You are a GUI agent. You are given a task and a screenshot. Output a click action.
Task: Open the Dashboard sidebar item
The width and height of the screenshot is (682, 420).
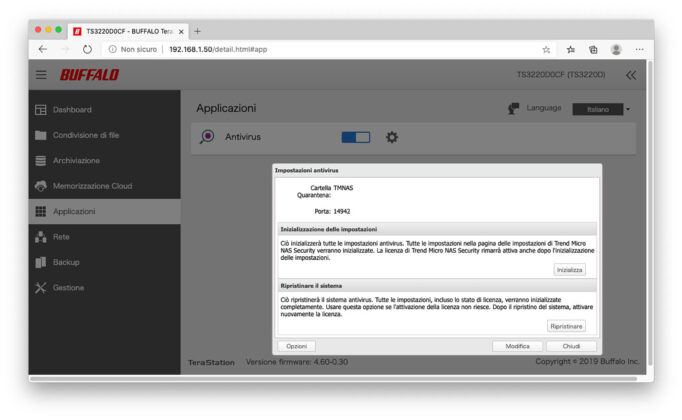pos(104,110)
